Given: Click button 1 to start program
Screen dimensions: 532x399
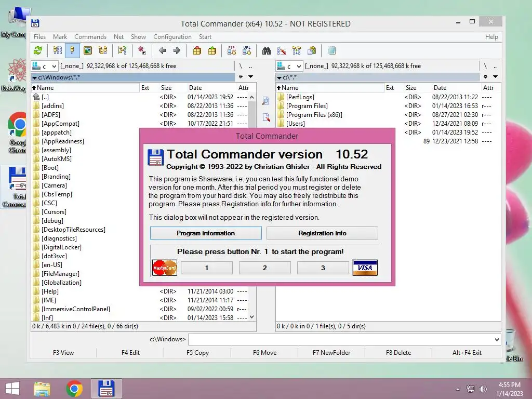Looking at the screenshot, I should coord(207,268).
